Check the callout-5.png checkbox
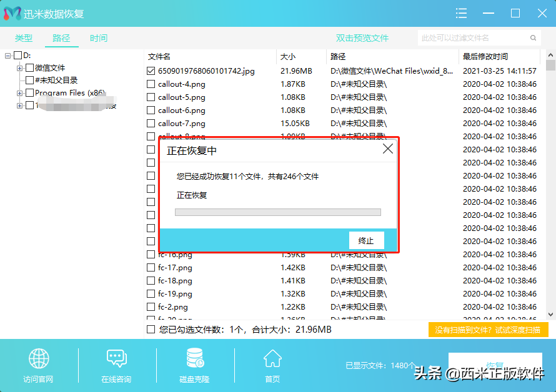Viewport: 556px width, 392px height. [x=151, y=97]
